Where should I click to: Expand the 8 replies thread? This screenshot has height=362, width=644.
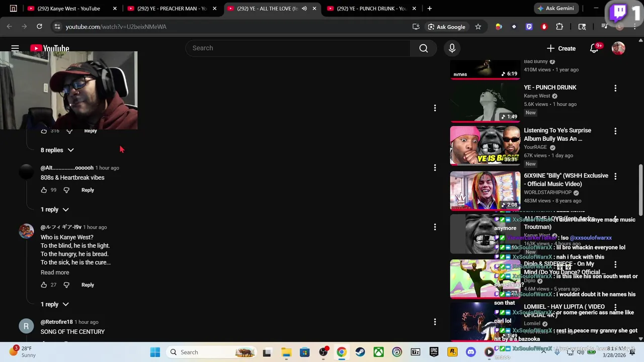57,150
